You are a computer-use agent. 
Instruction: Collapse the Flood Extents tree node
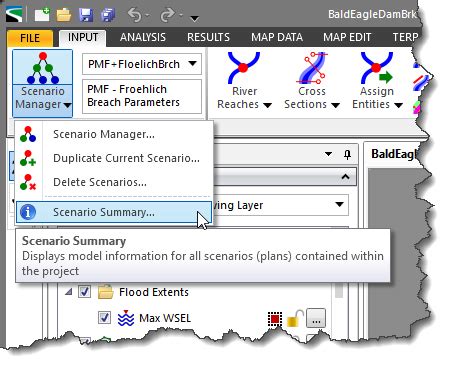click(68, 292)
